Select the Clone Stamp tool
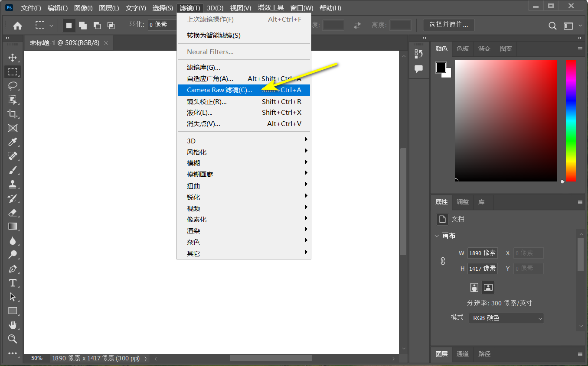The height and width of the screenshot is (366, 588). click(13, 184)
